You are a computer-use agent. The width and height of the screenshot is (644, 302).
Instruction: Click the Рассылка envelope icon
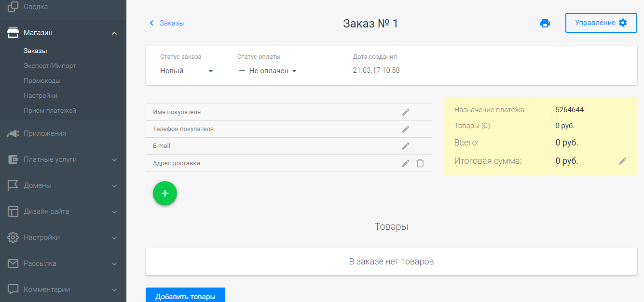(x=13, y=263)
